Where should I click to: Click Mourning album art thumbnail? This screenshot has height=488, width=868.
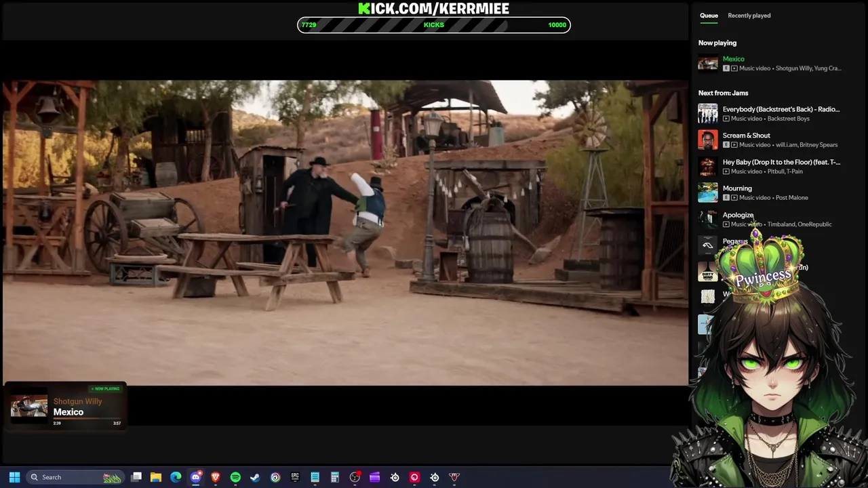pyautogui.click(x=708, y=192)
